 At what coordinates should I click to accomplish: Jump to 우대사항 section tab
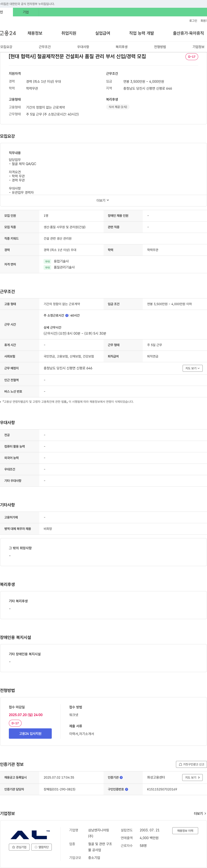coord(83,47)
